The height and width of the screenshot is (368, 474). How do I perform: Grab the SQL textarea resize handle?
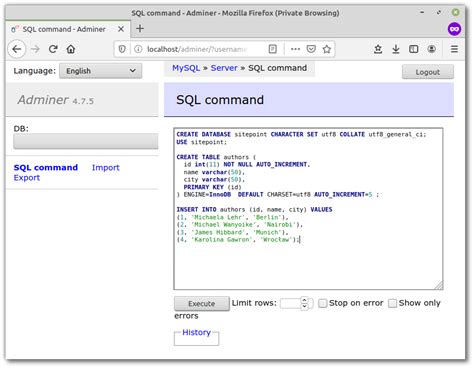coord(439,285)
